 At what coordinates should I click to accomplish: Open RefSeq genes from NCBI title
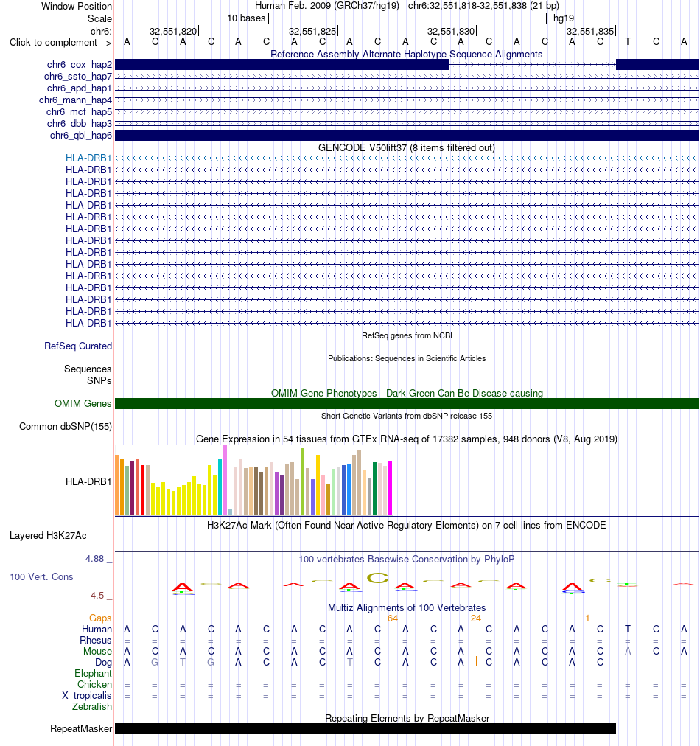407,336
